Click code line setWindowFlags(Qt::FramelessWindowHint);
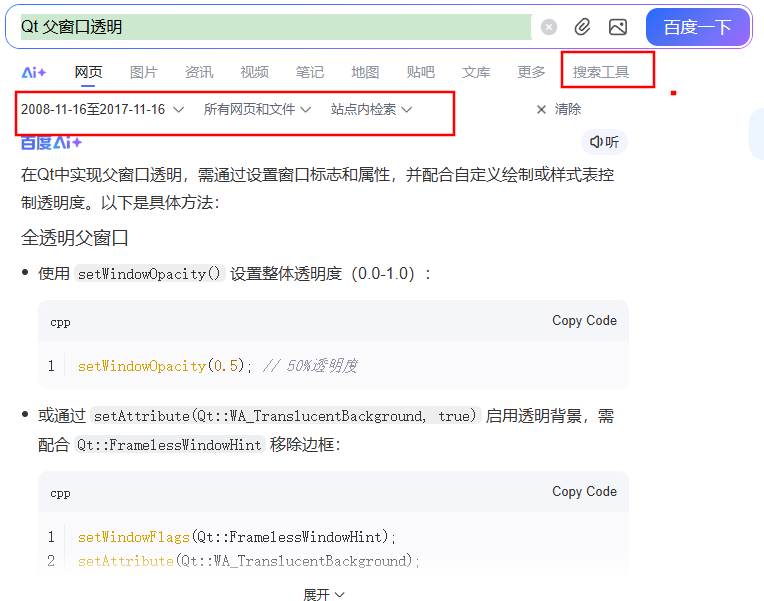The height and width of the screenshot is (601, 764). tap(237, 537)
